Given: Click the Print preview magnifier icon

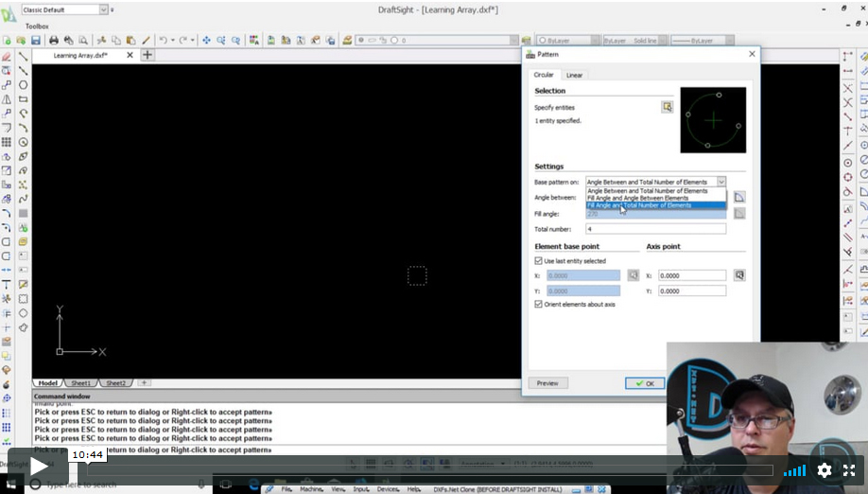Looking at the screenshot, I should 83,41.
